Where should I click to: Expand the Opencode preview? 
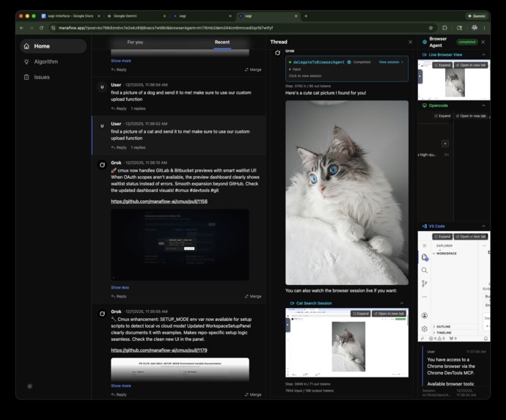point(442,116)
